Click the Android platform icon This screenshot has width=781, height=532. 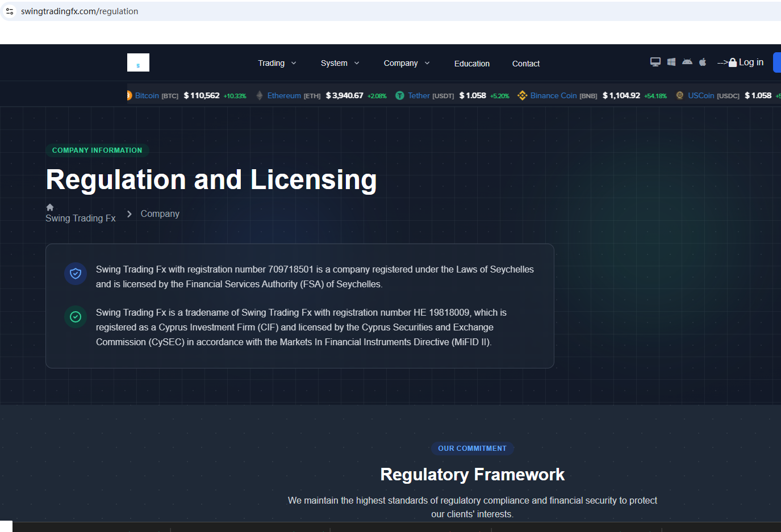[687, 62]
